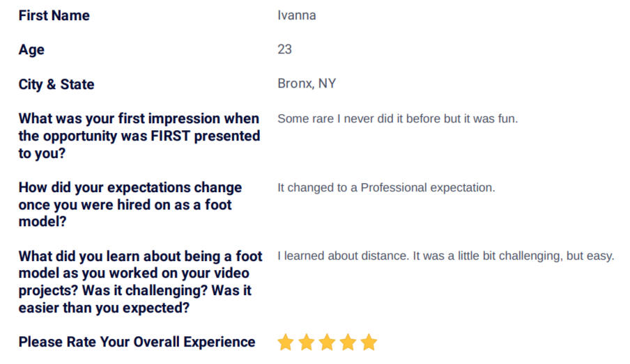The image size is (630, 364).
Task: Select the First Name label
Action: 54,15
